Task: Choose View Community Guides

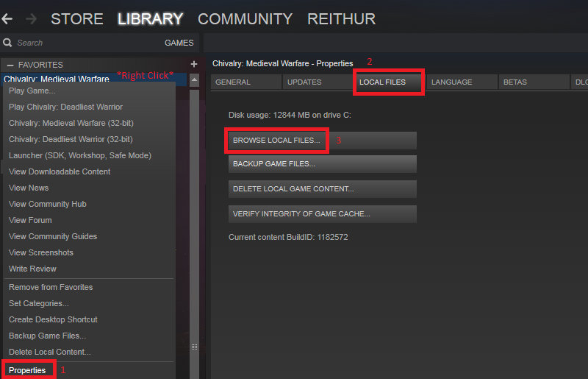Action: 89,236
